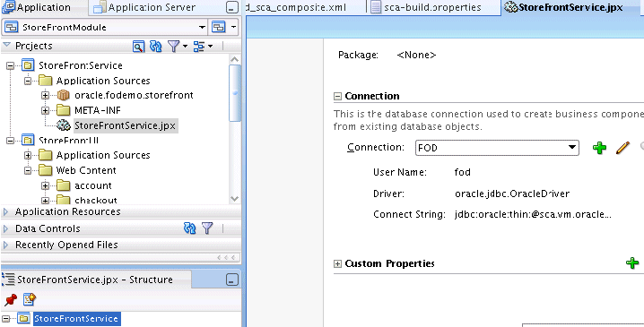Screen dimensions: 644x327
Task: Select the StoreFrontService project
Action: click(81, 65)
